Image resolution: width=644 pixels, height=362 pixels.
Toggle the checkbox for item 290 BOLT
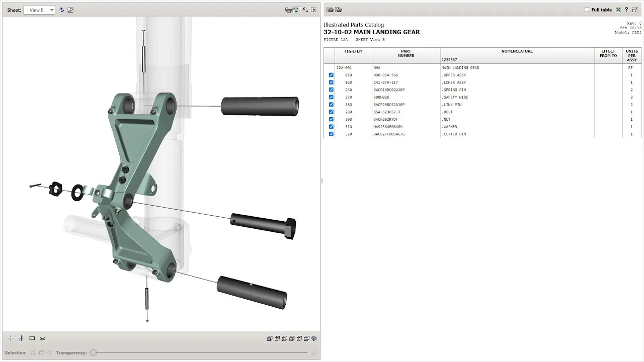pyautogui.click(x=331, y=112)
